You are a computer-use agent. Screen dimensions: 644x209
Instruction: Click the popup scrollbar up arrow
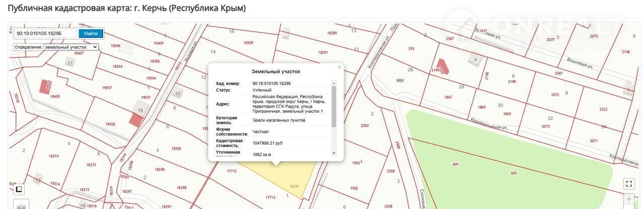click(x=333, y=83)
